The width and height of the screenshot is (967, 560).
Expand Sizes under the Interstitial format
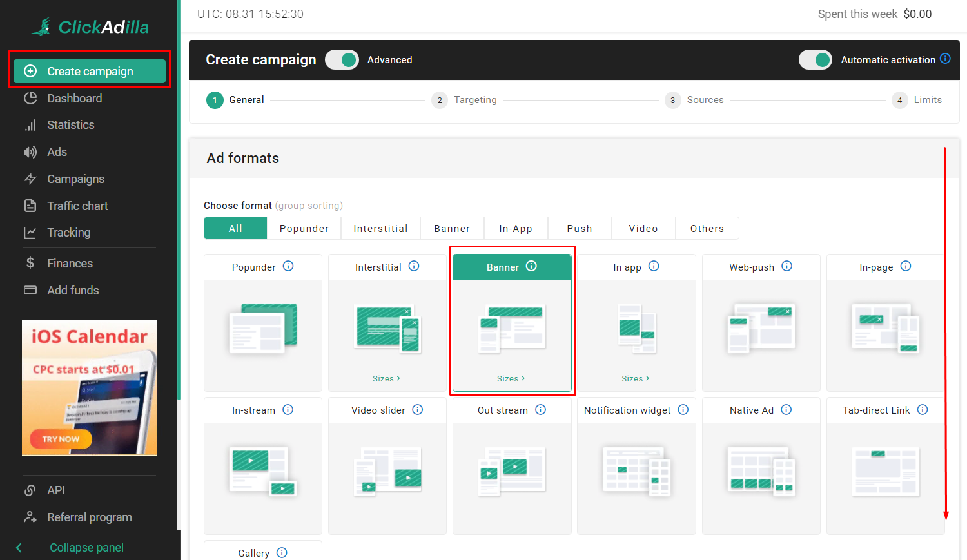386,379
